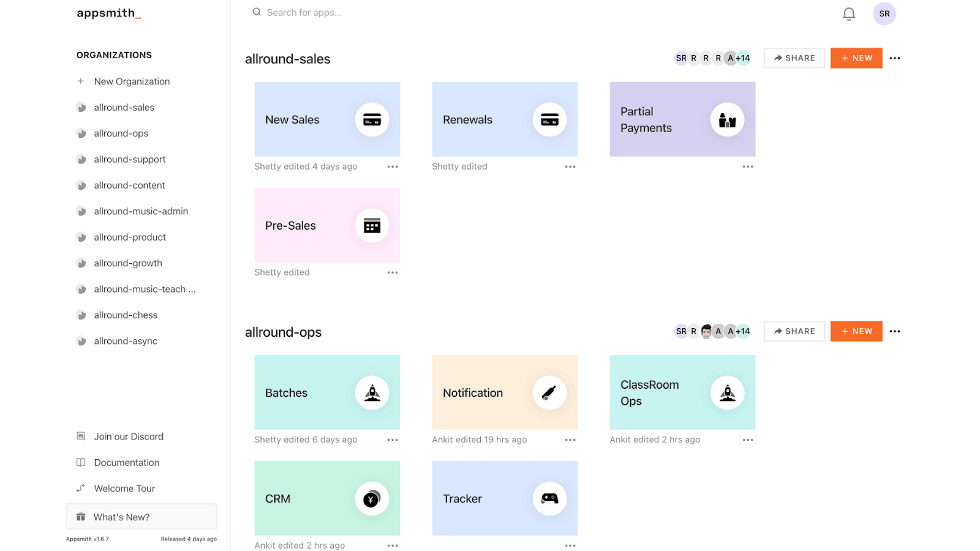The width and height of the screenshot is (980, 551).
Task: Click the yen coin icon on CRM
Action: click(x=372, y=498)
